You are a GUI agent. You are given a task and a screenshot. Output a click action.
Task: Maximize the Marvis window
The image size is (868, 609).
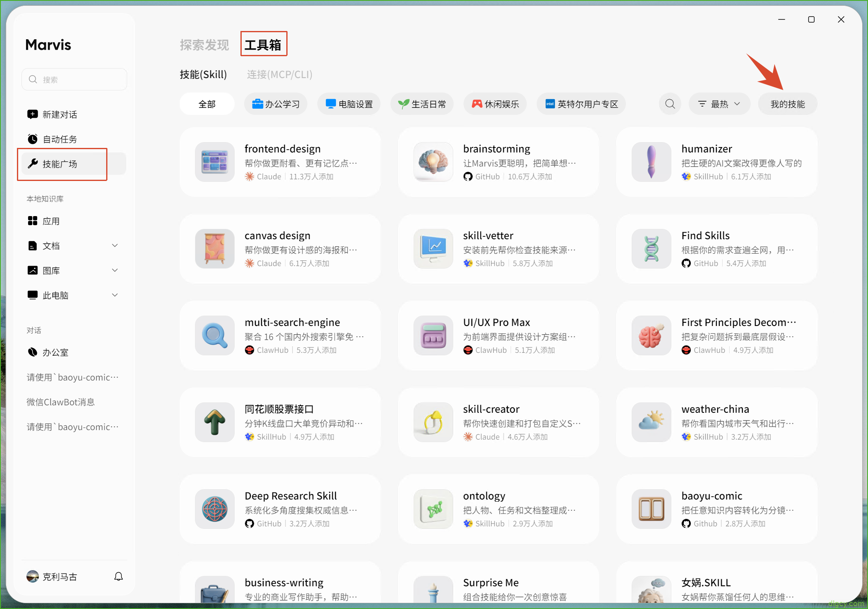(x=811, y=19)
